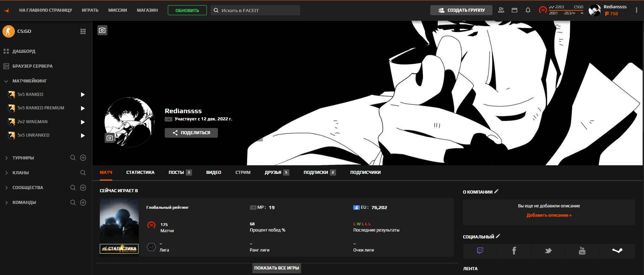The height and width of the screenshot is (275, 644).
Task: Open the ДАШБОРД sidebar item
Action: tap(24, 51)
